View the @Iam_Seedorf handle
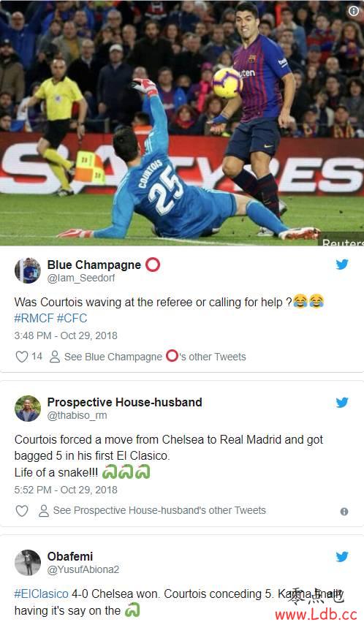 coord(81,278)
